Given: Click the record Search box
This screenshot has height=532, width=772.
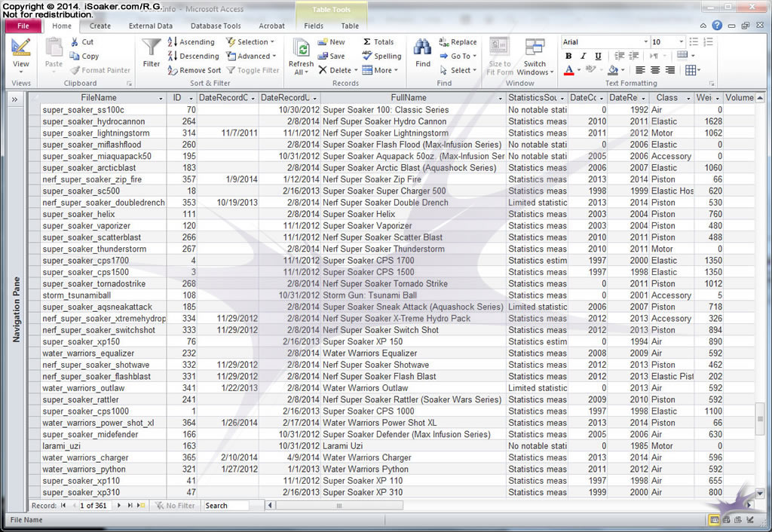Looking at the screenshot, I should click(x=226, y=506).
